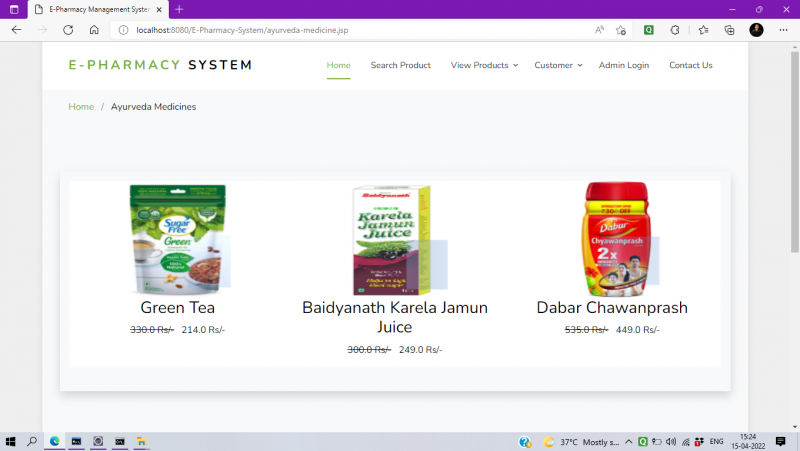
Task: Open the Dabar Chawanprash product title
Action: click(x=612, y=308)
